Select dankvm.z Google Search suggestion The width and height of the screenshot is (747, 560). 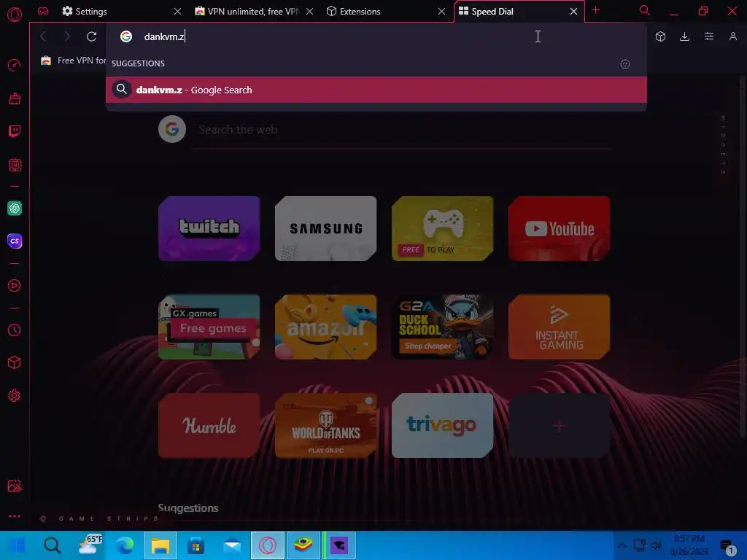[376, 90]
